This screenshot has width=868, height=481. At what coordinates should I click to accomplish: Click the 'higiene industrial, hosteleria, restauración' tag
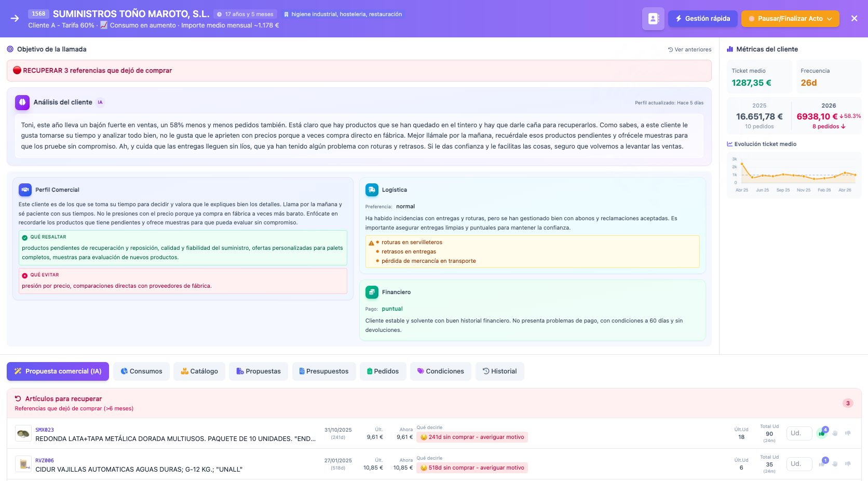click(x=343, y=14)
